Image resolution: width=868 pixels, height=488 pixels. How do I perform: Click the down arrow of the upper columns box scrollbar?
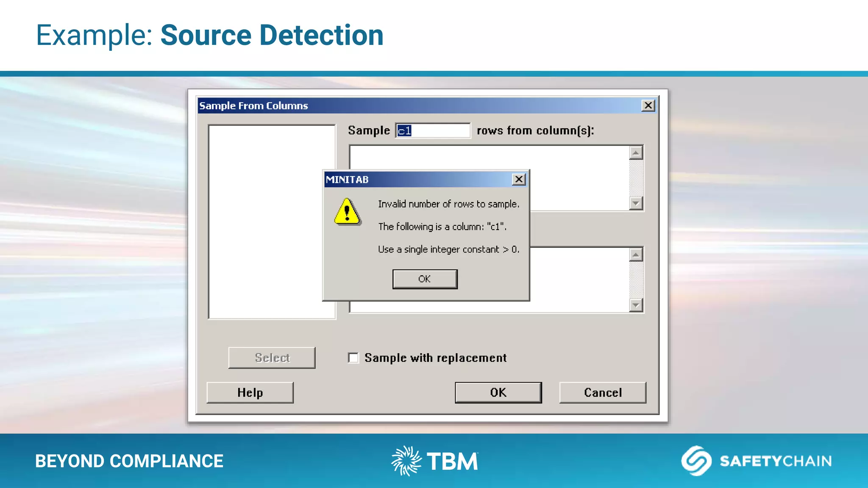click(x=636, y=203)
